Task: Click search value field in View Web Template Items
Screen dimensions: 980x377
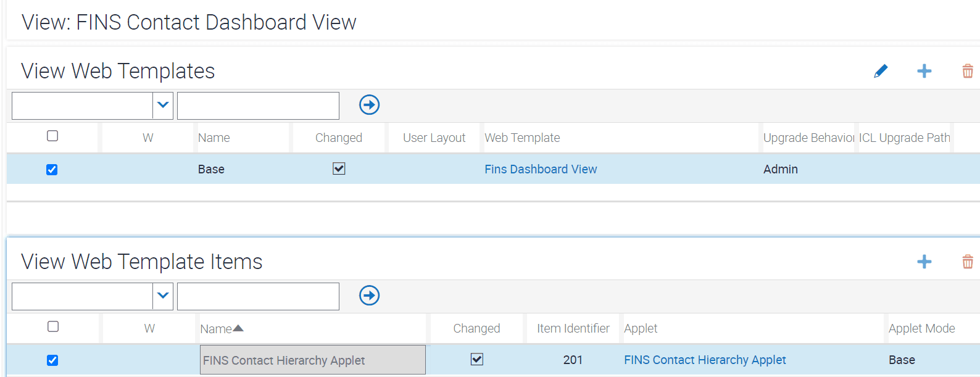Action: pos(258,296)
